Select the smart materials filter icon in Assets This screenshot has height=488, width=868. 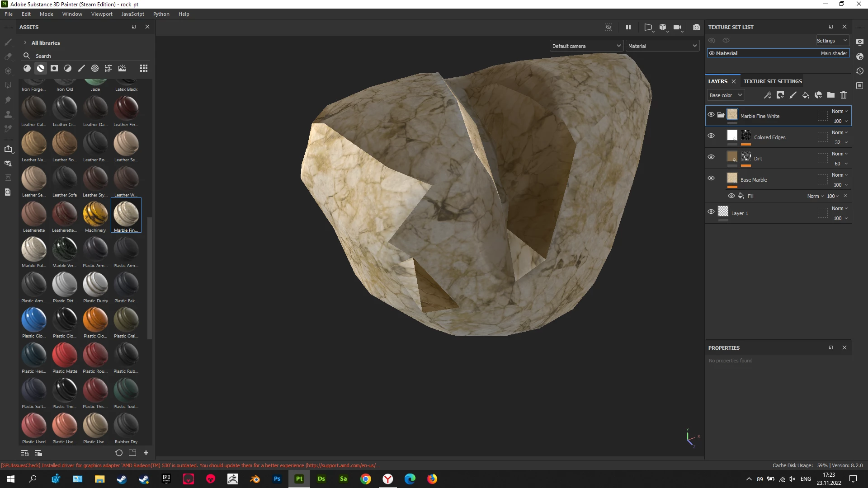[x=41, y=68]
